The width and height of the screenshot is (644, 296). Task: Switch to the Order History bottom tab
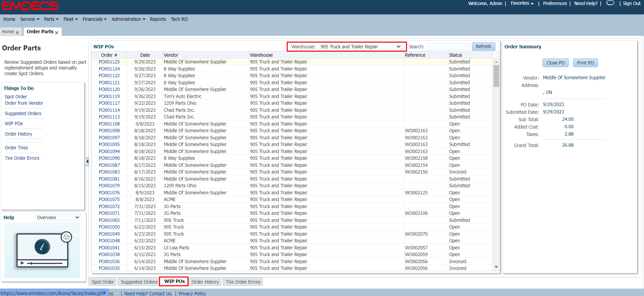click(205, 282)
